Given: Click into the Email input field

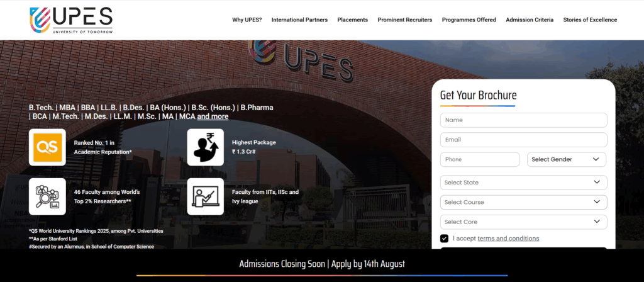Looking at the screenshot, I should (523, 140).
